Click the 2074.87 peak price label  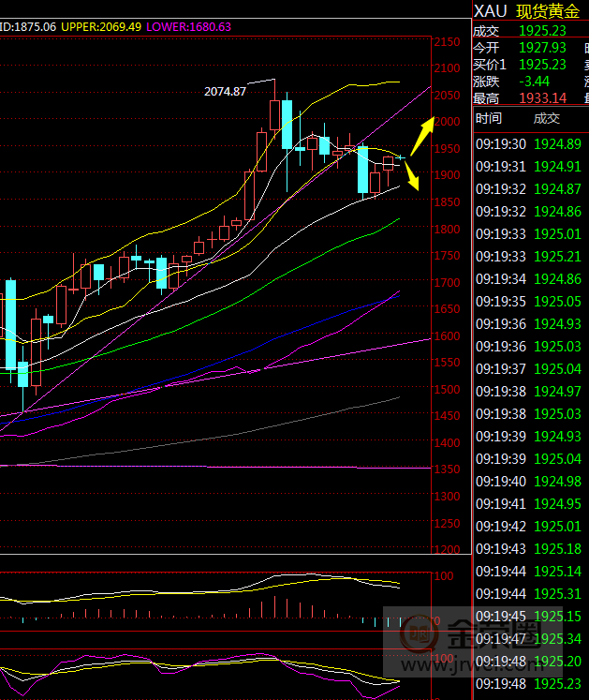point(225,91)
